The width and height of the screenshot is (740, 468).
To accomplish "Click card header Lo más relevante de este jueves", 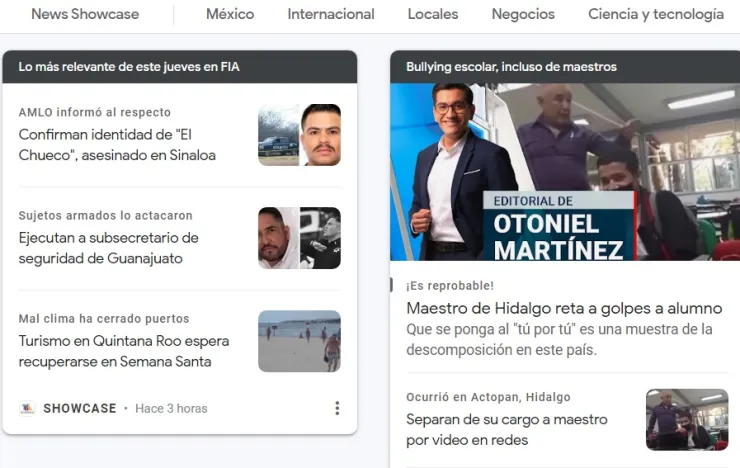I will tap(129, 67).
